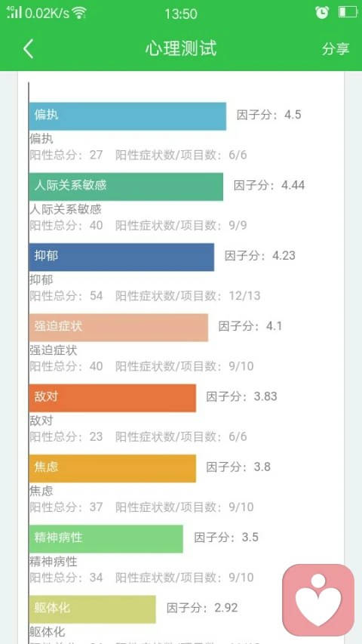
Task: Select the blue 偏执 bar
Action: 127,116
